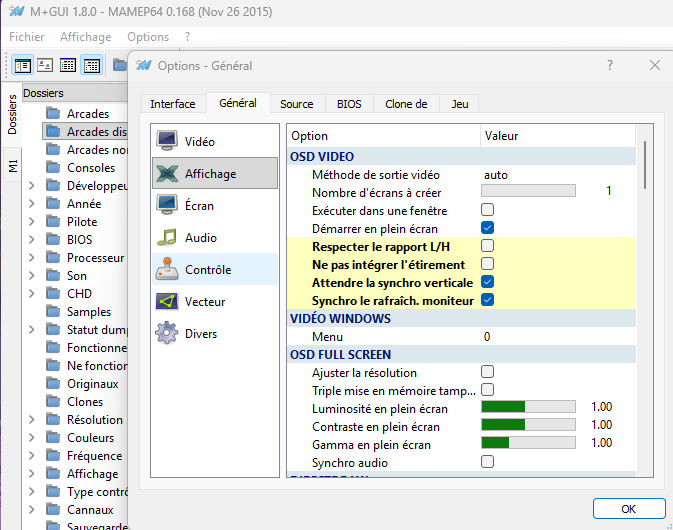
Task: Expand the Processeur folder node
Action: 32,258
